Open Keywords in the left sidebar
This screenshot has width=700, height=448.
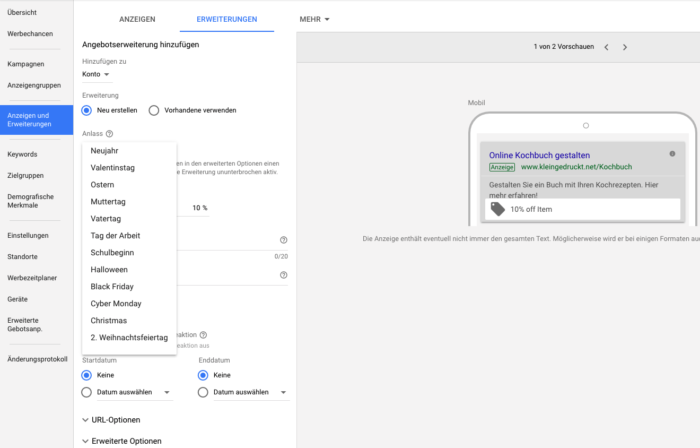(22, 154)
